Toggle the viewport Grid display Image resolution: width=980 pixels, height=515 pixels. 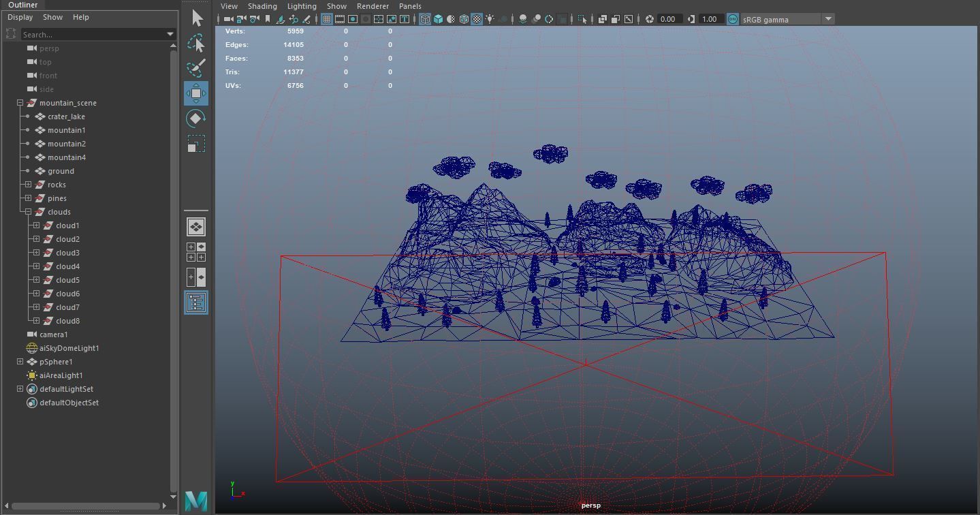[326, 19]
